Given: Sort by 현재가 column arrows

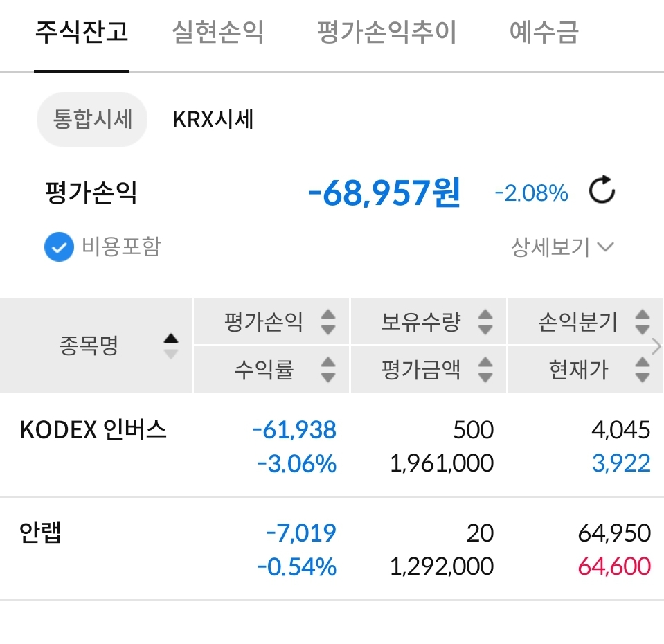Looking at the screenshot, I should (x=643, y=370).
